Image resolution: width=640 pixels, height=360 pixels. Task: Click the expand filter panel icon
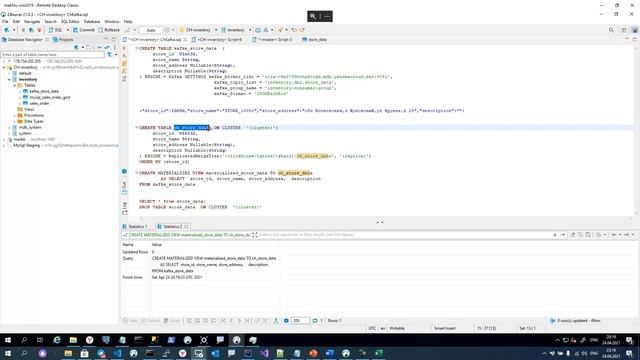click(255, 235)
